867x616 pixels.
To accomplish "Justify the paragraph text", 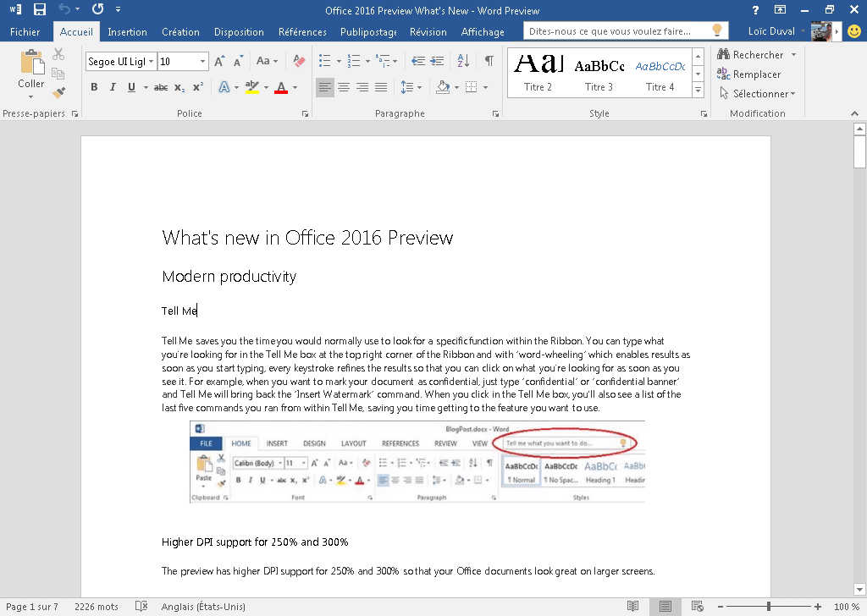I will click(381, 87).
